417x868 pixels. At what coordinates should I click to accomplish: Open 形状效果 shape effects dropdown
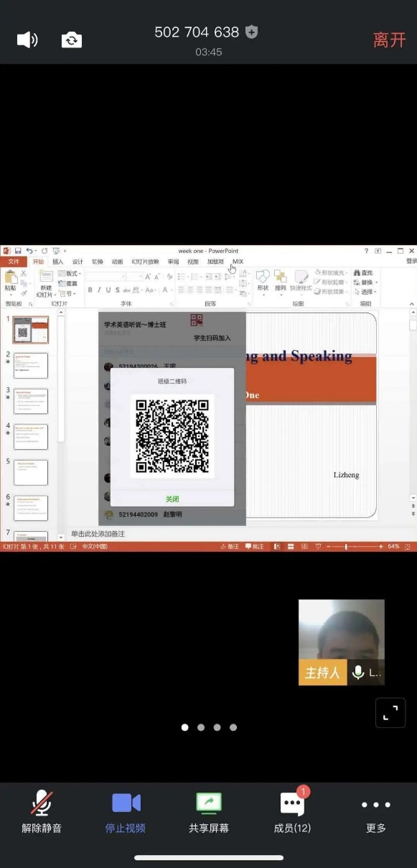pos(332,292)
